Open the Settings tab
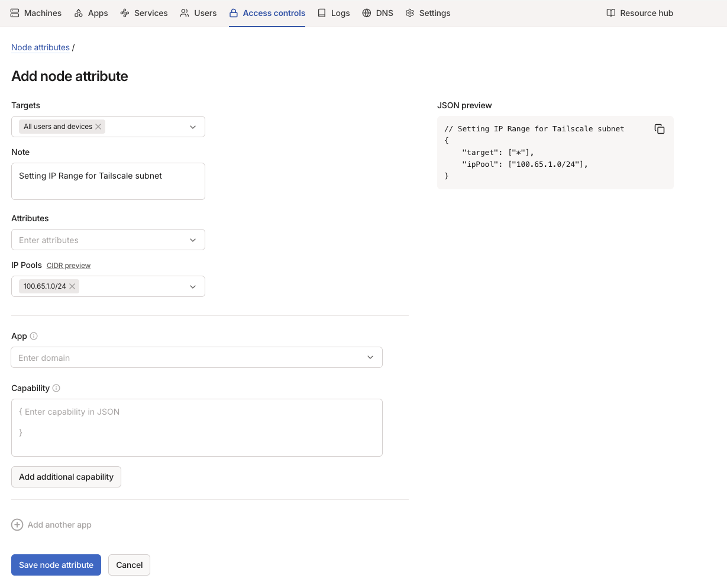Viewport: 727px width, 588px height. click(x=428, y=13)
